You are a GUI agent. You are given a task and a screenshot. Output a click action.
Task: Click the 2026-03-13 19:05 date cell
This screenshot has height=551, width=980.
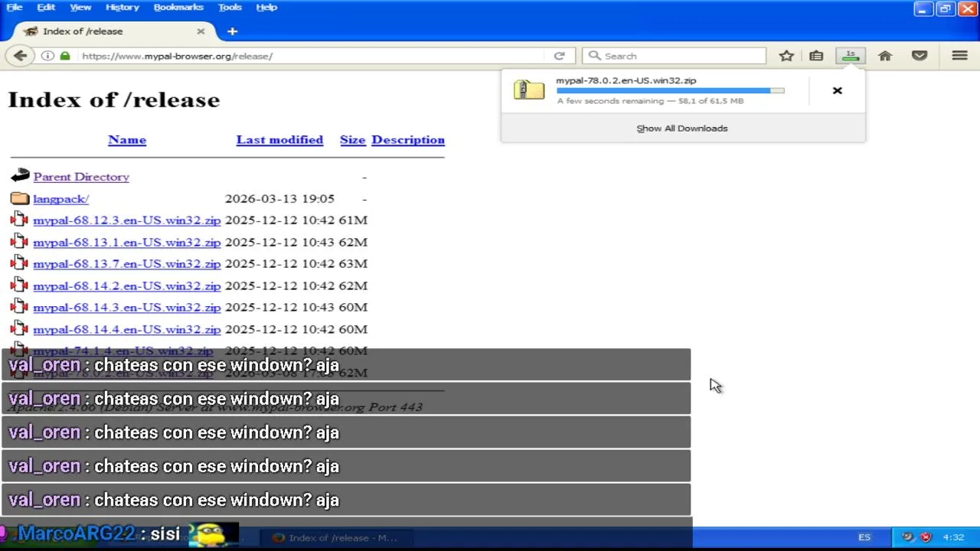[279, 198]
